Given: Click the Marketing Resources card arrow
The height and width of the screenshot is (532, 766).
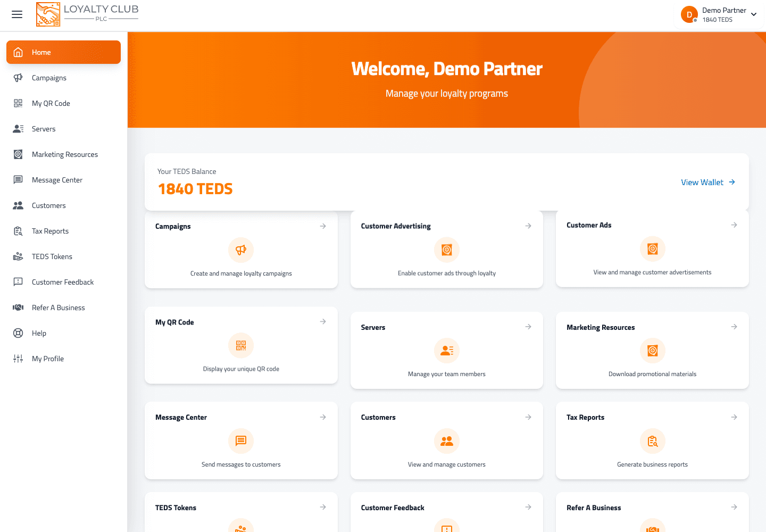Looking at the screenshot, I should 734,327.
